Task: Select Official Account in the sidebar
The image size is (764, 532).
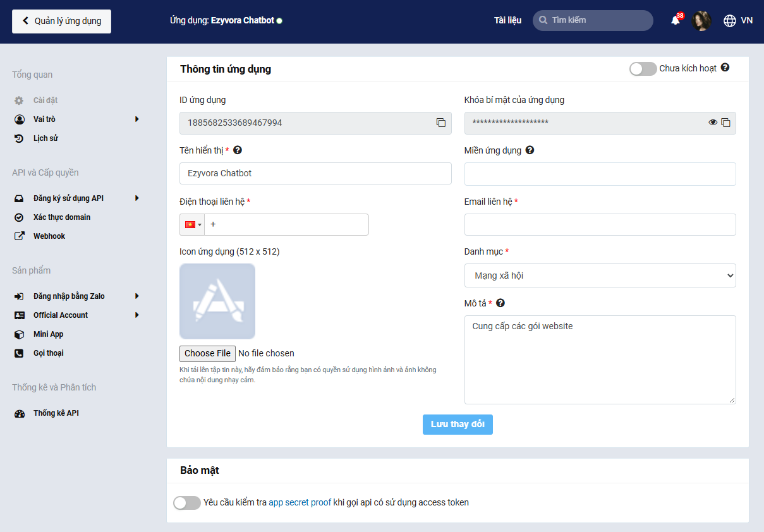Action: point(61,315)
